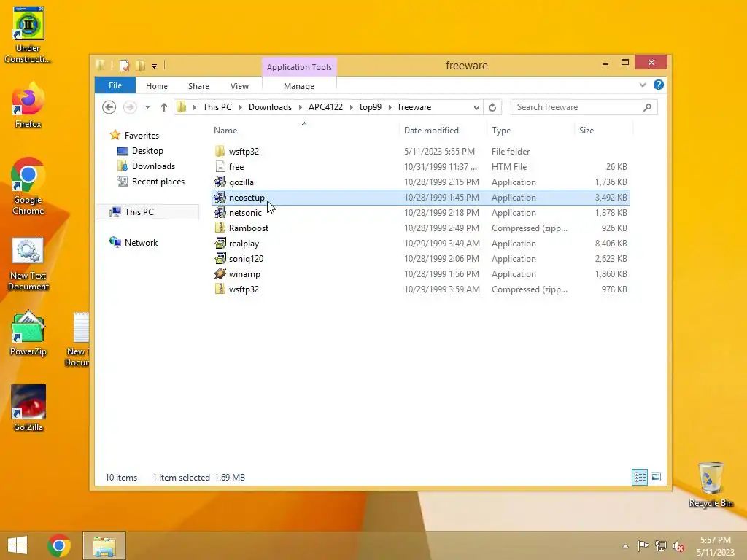Select the realplay application icon
The width and height of the screenshot is (747, 560).
(220, 244)
